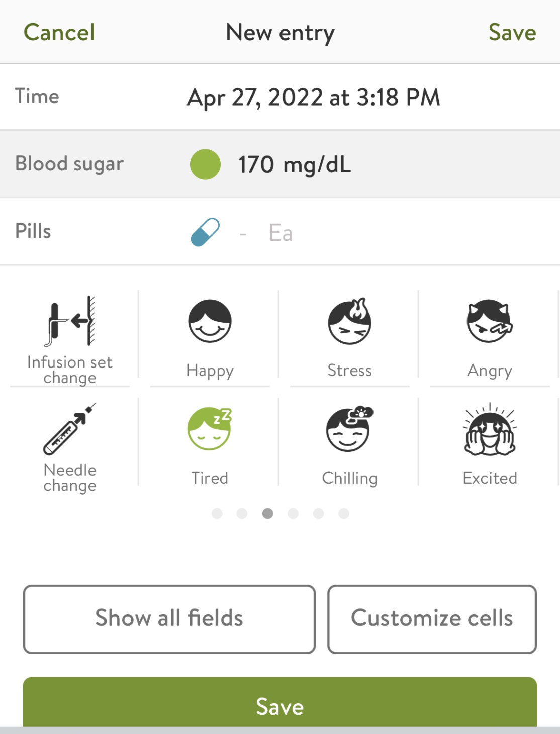
Task: Open Show all fields
Action: (169, 619)
